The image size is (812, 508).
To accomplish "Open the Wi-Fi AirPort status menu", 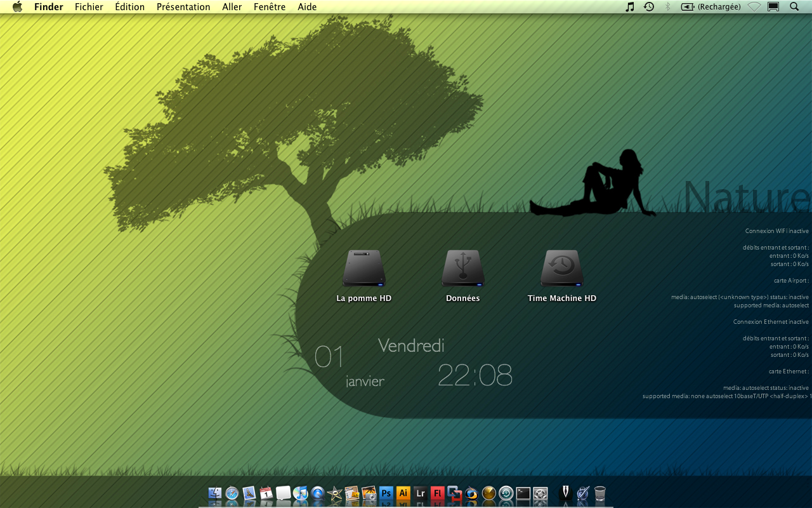I will 754,7.
